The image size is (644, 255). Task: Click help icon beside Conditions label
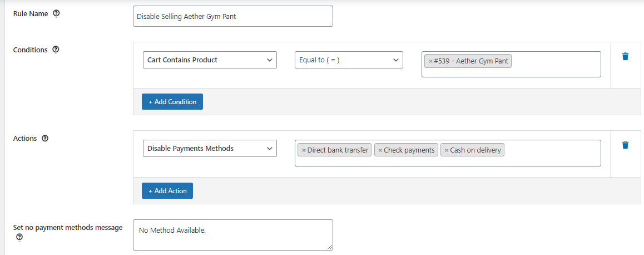[56, 50]
